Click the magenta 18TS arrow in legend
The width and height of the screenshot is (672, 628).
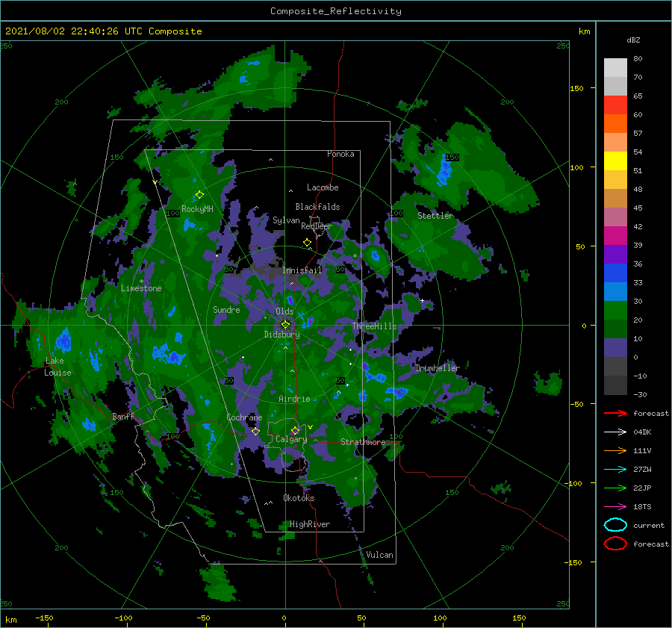pos(615,507)
